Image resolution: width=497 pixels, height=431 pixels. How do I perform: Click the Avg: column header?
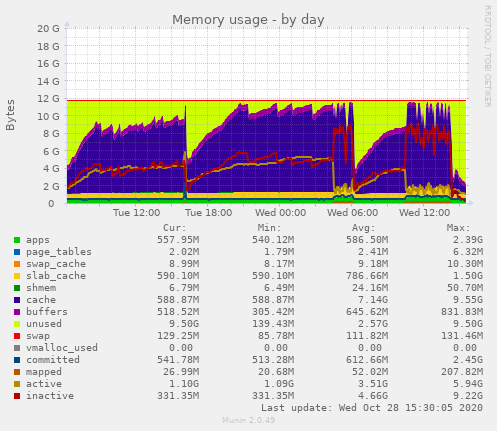click(x=363, y=228)
